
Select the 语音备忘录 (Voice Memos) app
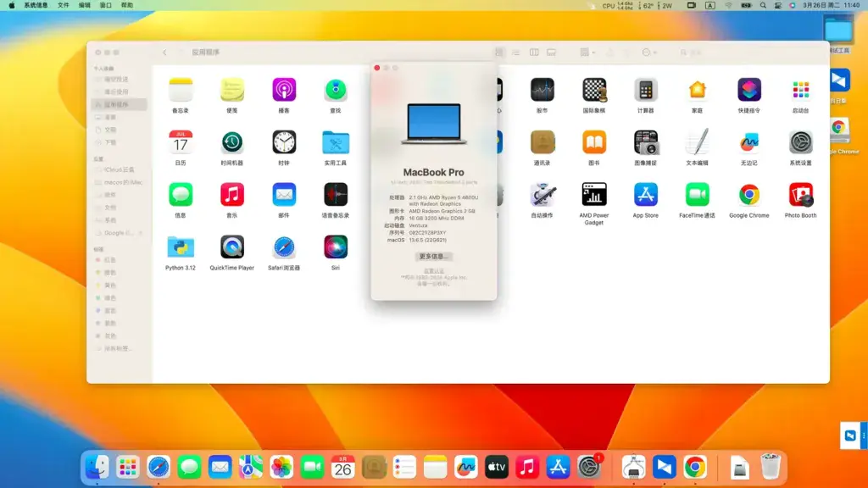(x=336, y=195)
